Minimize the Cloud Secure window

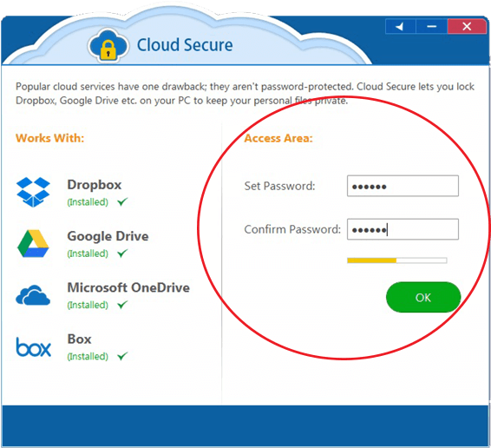(431, 27)
